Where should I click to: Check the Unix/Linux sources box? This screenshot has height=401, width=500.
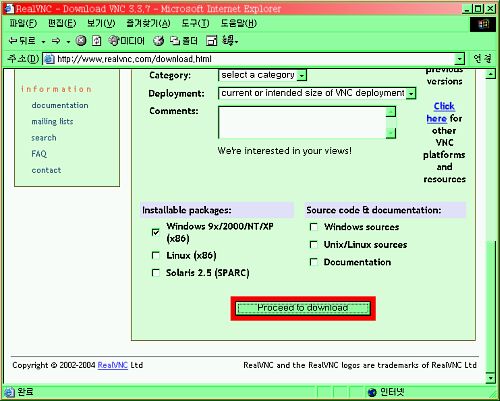pos(313,245)
